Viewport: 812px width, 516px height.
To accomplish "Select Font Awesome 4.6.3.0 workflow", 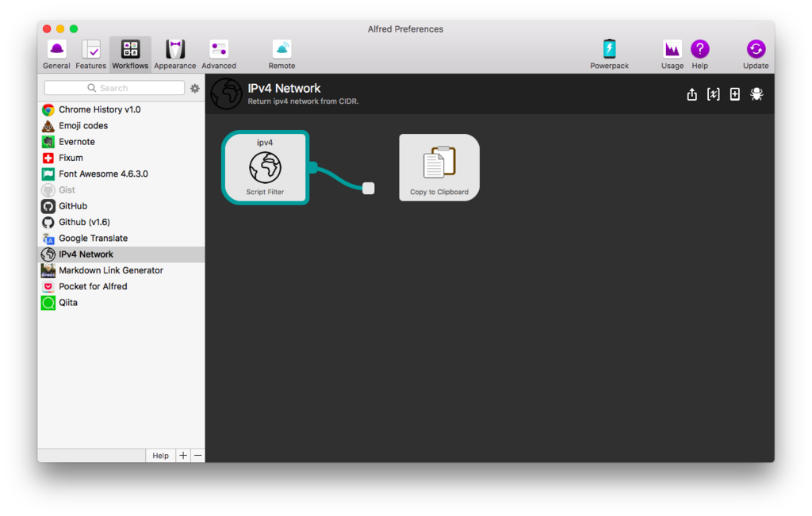I will click(121, 174).
